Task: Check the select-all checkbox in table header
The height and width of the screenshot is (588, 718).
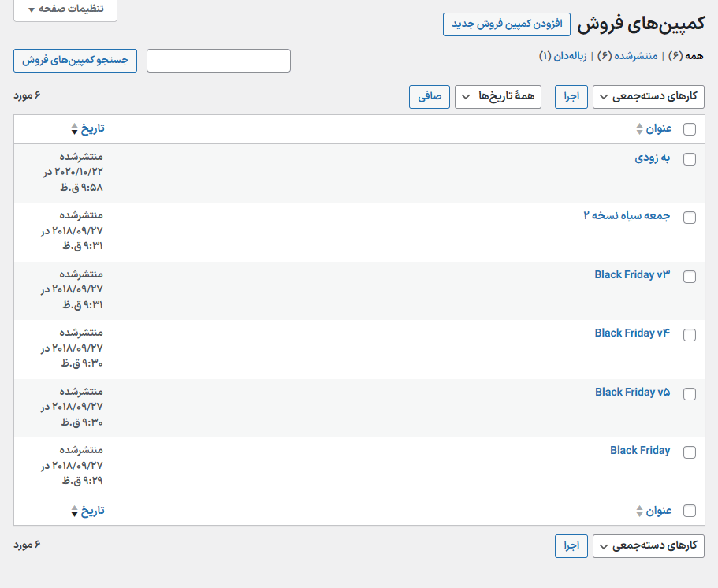Action: 690,129
